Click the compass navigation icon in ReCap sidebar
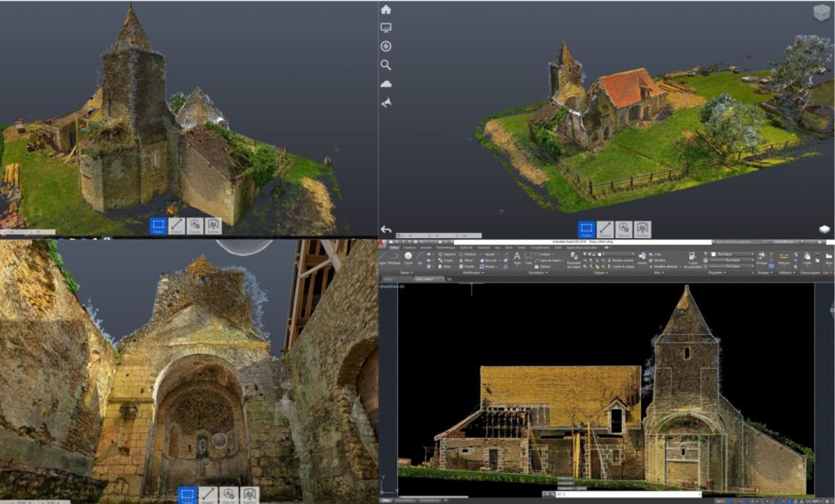 click(386, 46)
